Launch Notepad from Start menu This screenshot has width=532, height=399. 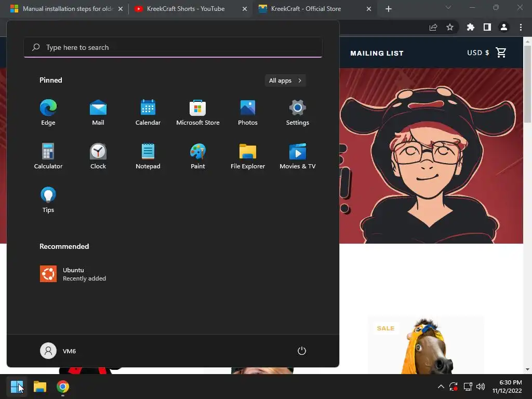148,156
